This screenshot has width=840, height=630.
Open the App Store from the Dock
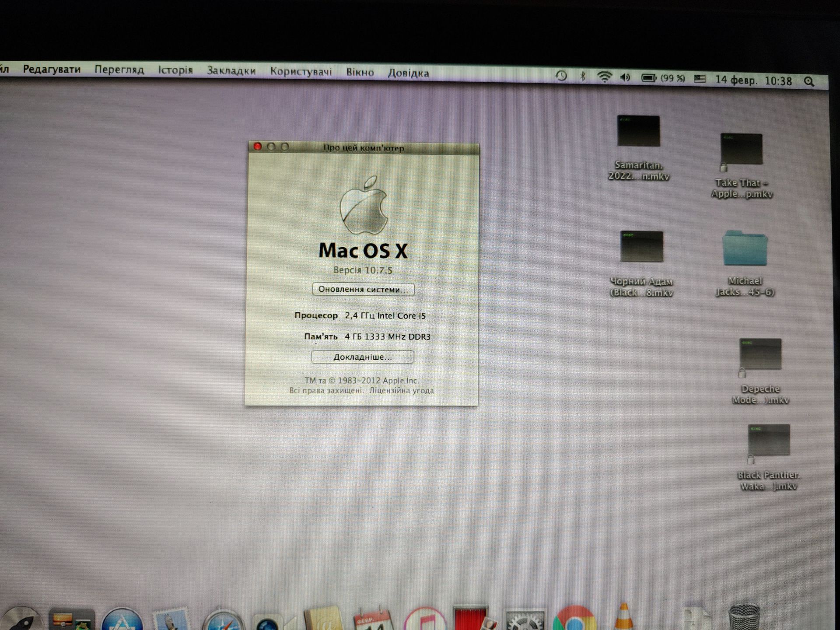pyautogui.click(x=122, y=619)
